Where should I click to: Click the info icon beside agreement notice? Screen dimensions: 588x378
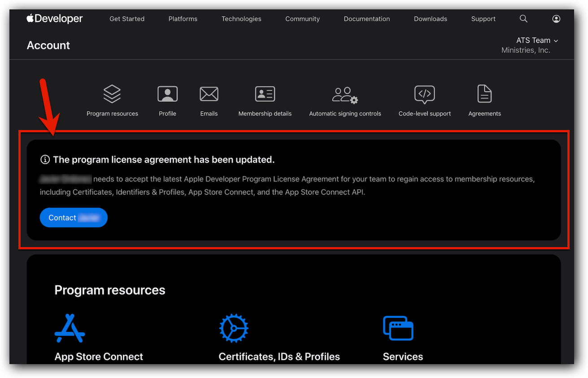(45, 160)
